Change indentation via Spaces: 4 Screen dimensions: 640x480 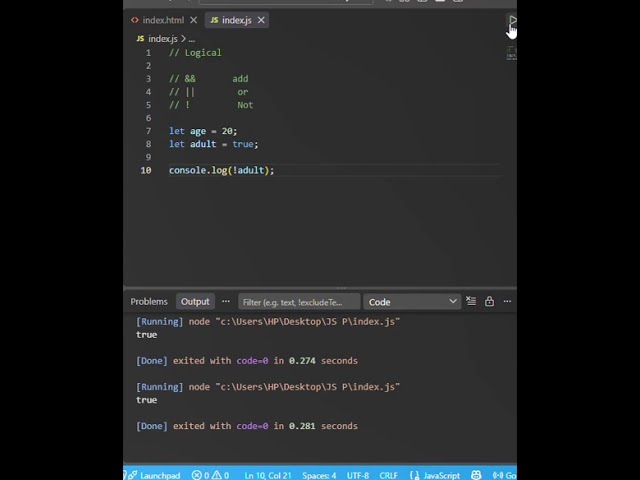click(x=319, y=476)
